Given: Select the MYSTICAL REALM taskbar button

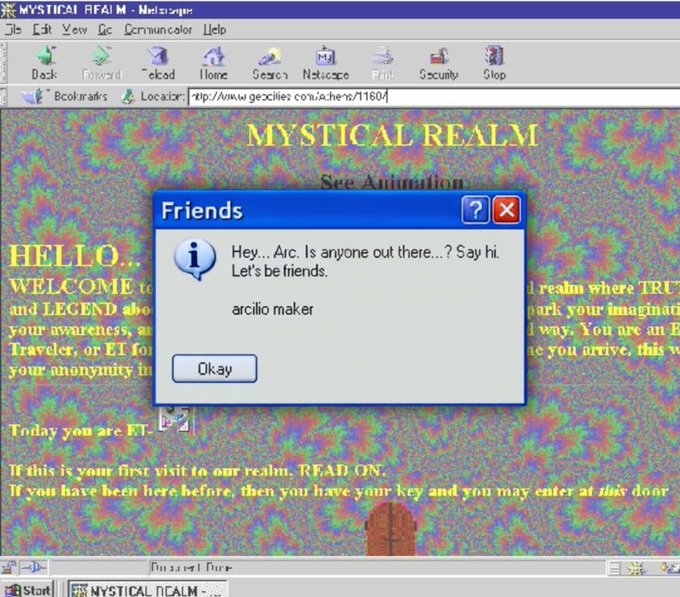Looking at the screenshot, I should [147, 590].
